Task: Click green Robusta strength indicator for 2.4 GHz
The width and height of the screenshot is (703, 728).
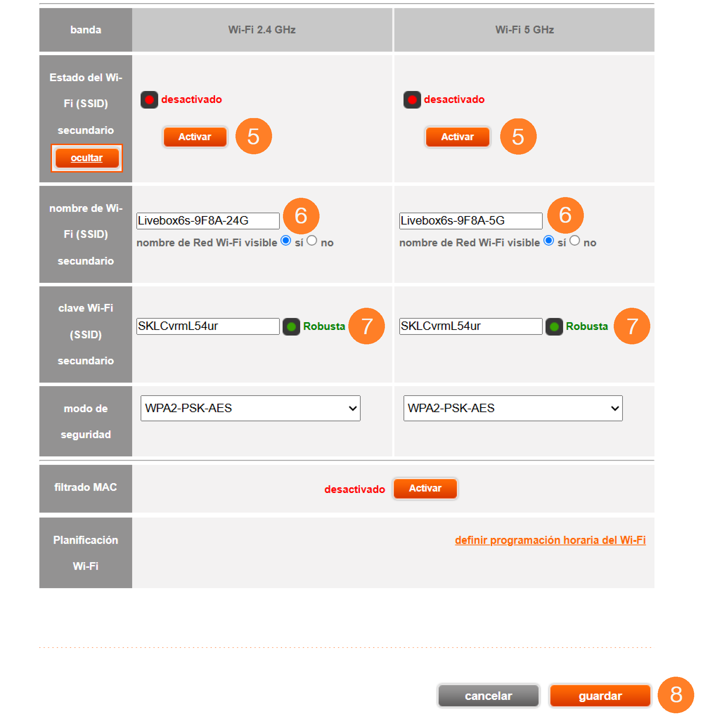Action: coord(291,326)
